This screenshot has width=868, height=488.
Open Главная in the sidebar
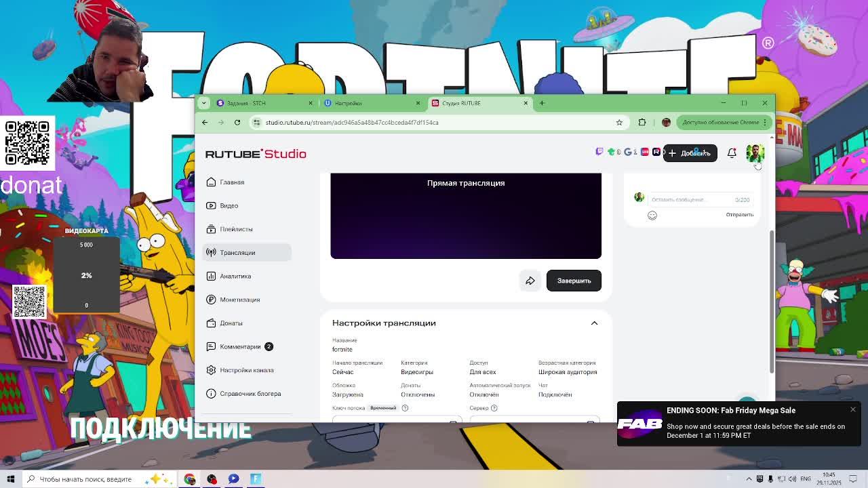247,182
